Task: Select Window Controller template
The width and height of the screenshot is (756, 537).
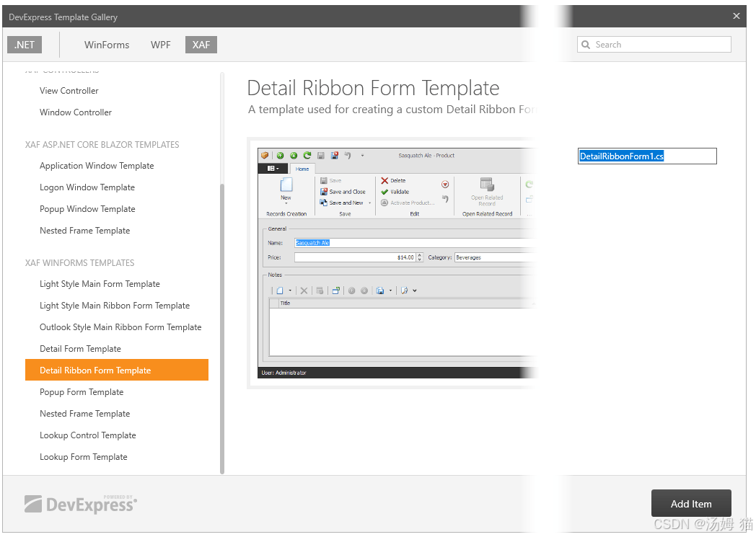Action: tap(76, 112)
